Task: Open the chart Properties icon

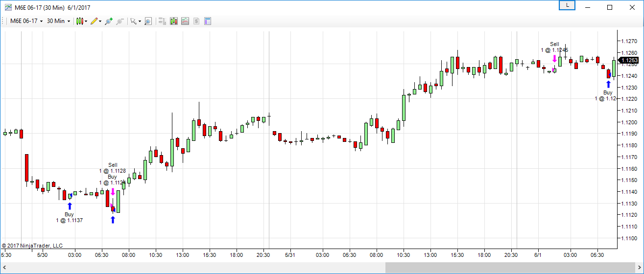Action: (208, 21)
